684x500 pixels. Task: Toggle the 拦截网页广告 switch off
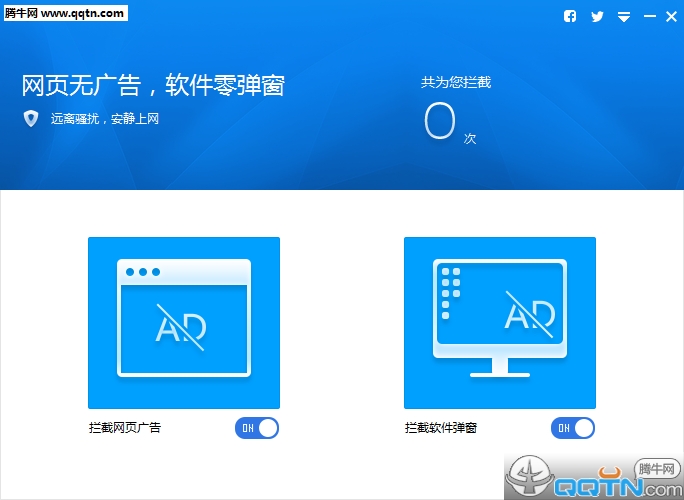point(257,428)
